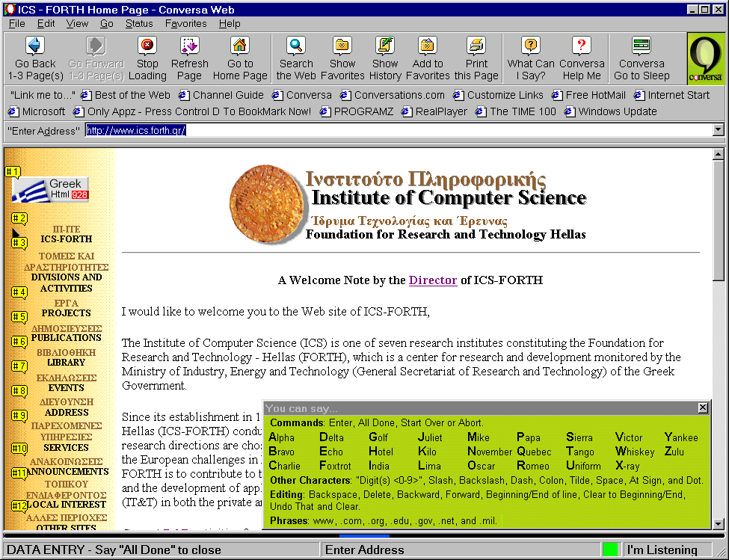Open the What Can I Say icon
The width and height of the screenshot is (729, 560).
531,46
